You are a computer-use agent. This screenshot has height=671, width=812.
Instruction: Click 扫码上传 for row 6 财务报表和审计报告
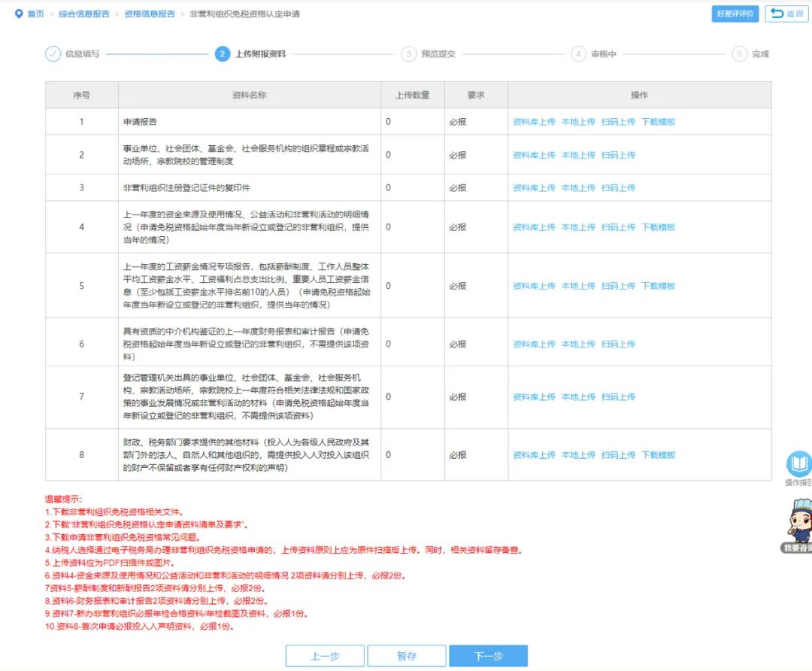click(x=618, y=345)
